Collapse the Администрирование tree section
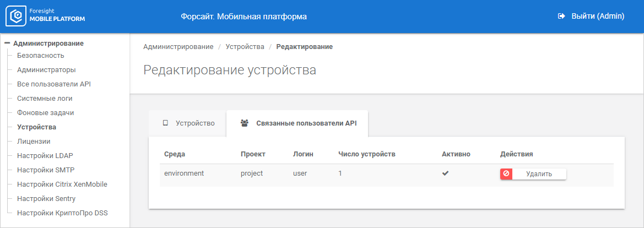The width and height of the screenshot is (644, 228). pyautogui.click(x=7, y=43)
